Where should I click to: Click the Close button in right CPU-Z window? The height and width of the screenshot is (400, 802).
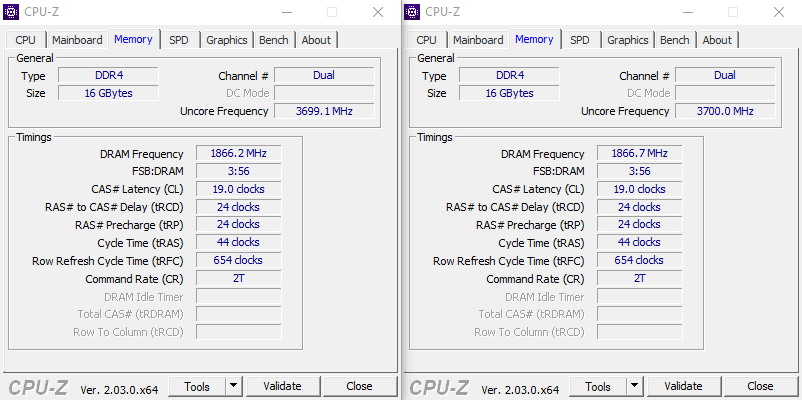tap(760, 387)
